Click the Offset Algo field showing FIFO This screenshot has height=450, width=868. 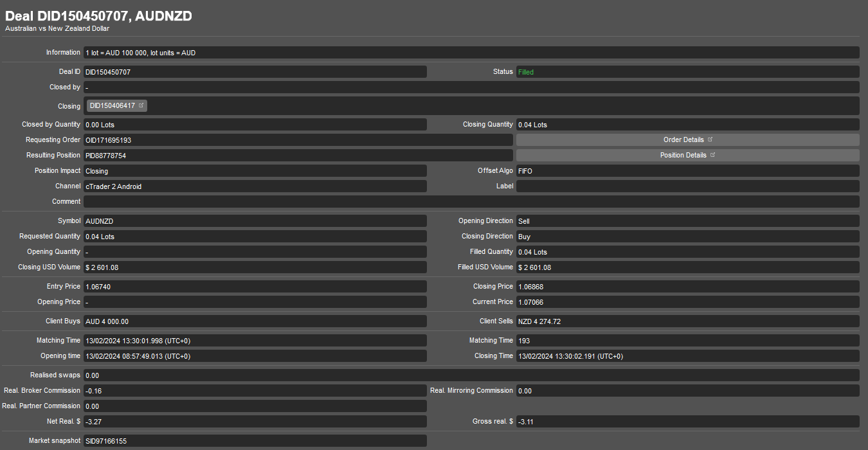tap(687, 171)
